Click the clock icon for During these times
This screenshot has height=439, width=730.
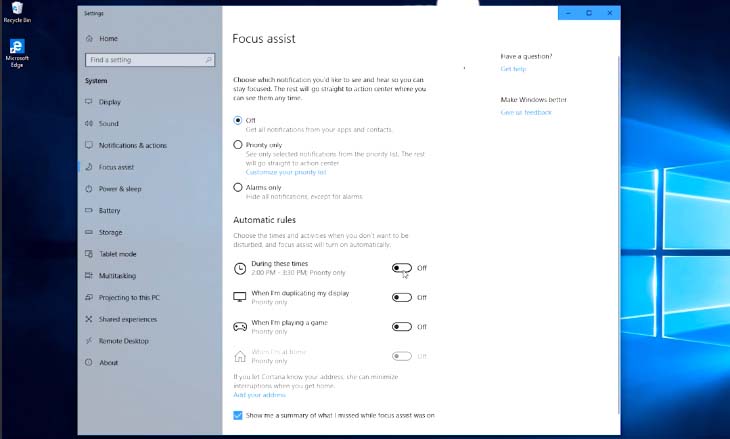tap(240, 268)
